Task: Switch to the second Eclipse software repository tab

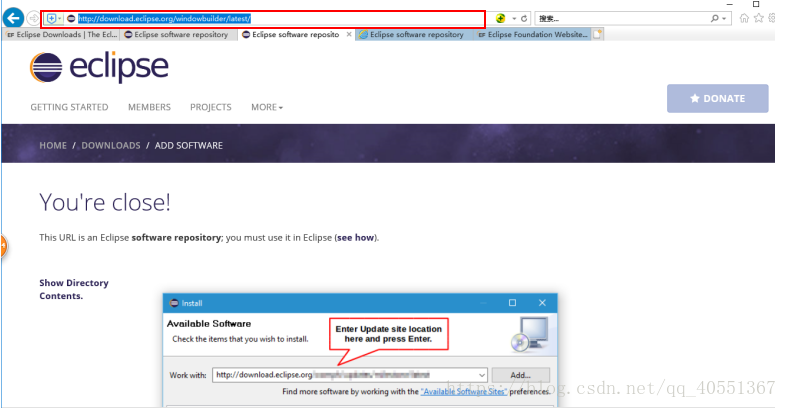Action: [179, 35]
